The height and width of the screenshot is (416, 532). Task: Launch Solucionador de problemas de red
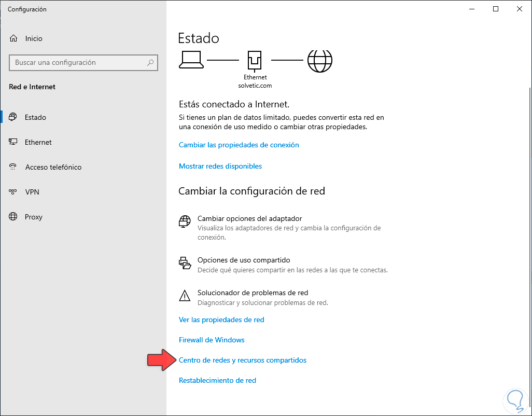point(254,297)
